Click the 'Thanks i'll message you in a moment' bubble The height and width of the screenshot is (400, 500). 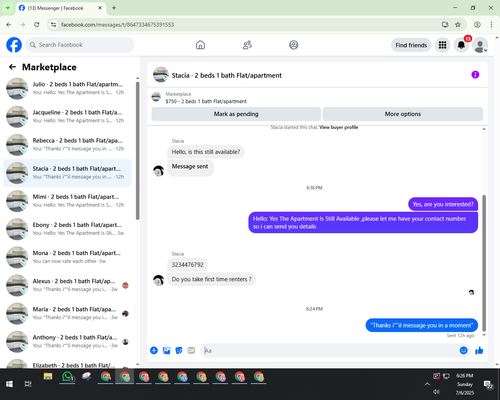click(422, 325)
